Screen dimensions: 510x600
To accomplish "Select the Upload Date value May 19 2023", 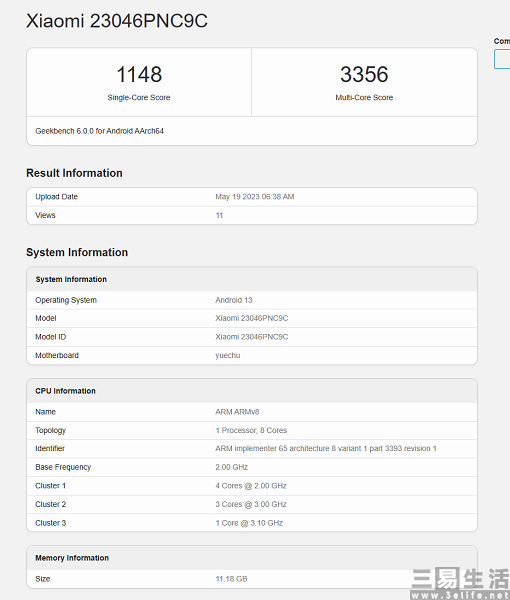I will (255, 197).
